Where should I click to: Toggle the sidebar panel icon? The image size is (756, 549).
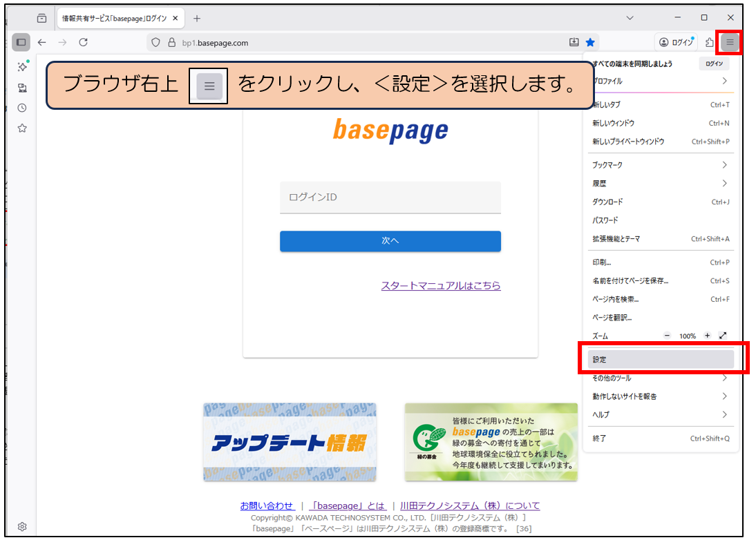pos(21,42)
